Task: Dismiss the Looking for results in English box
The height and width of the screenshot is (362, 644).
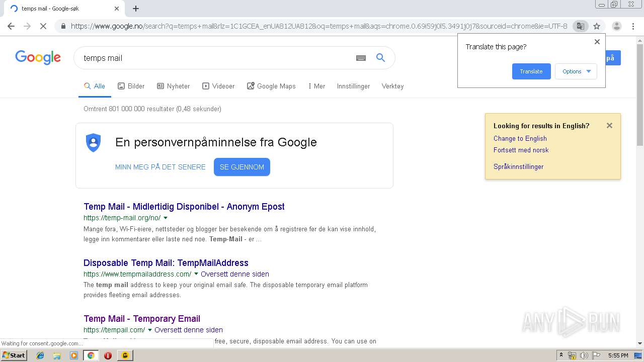Action: pos(609,126)
